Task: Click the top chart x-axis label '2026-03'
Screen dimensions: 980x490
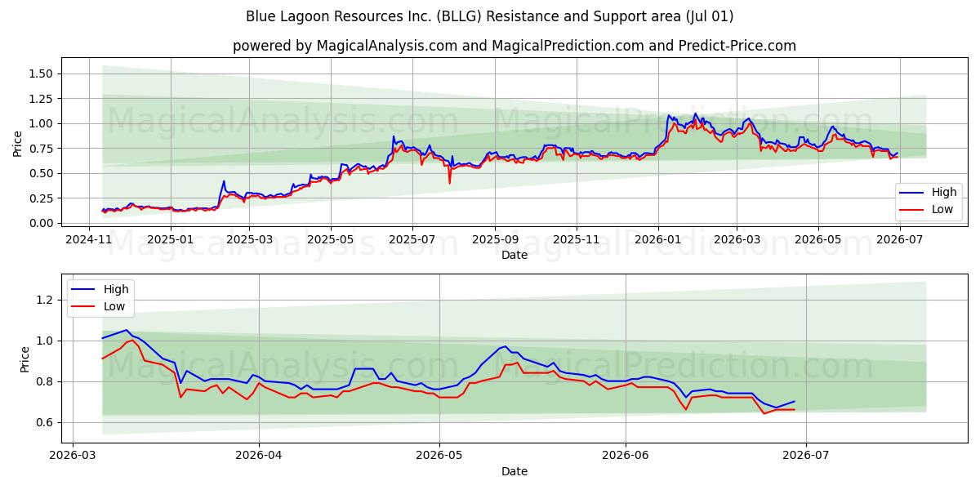Action: click(x=737, y=239)
